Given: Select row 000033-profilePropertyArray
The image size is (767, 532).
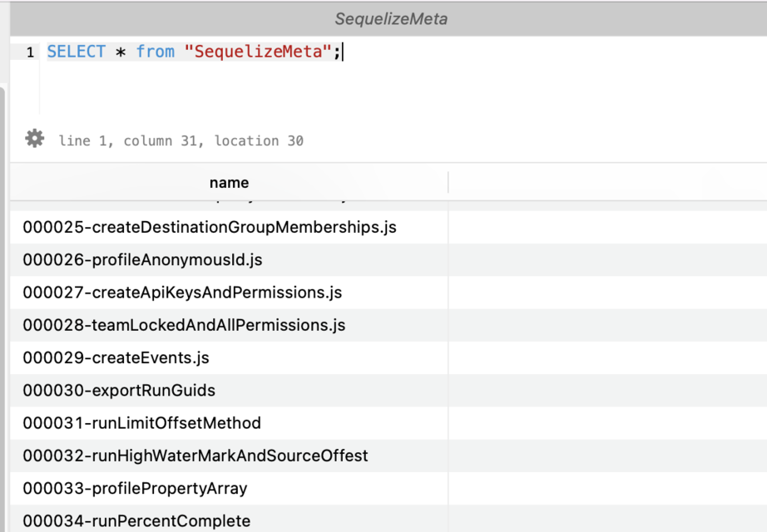Looking at the screenshot, I should tap(388, 489).
